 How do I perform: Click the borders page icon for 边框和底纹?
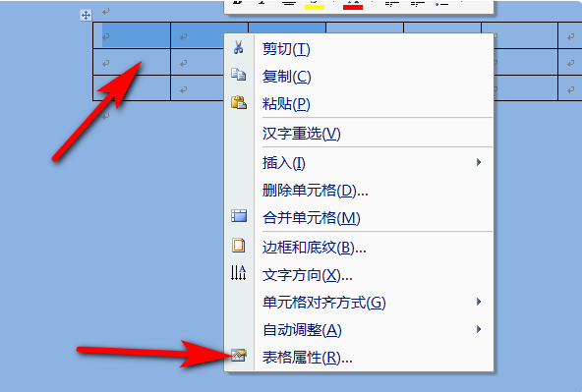pyautogui.click(x=238, y=246)
